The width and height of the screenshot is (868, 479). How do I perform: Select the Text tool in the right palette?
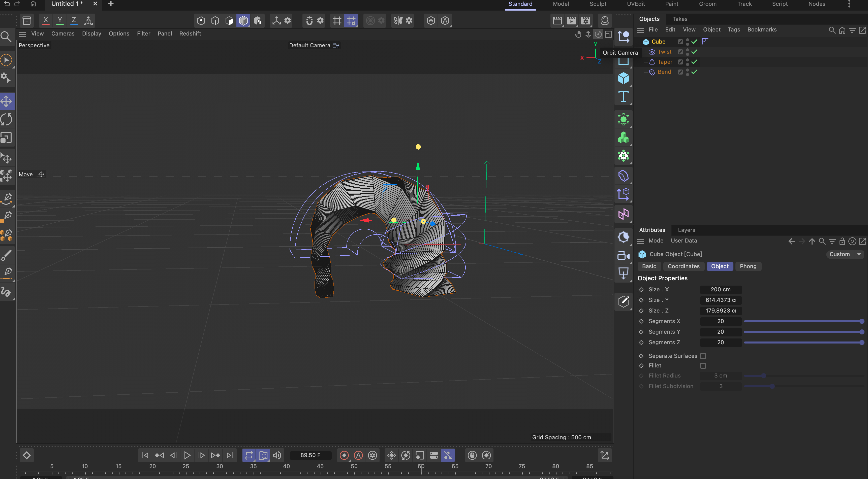[x=623, y=97]
